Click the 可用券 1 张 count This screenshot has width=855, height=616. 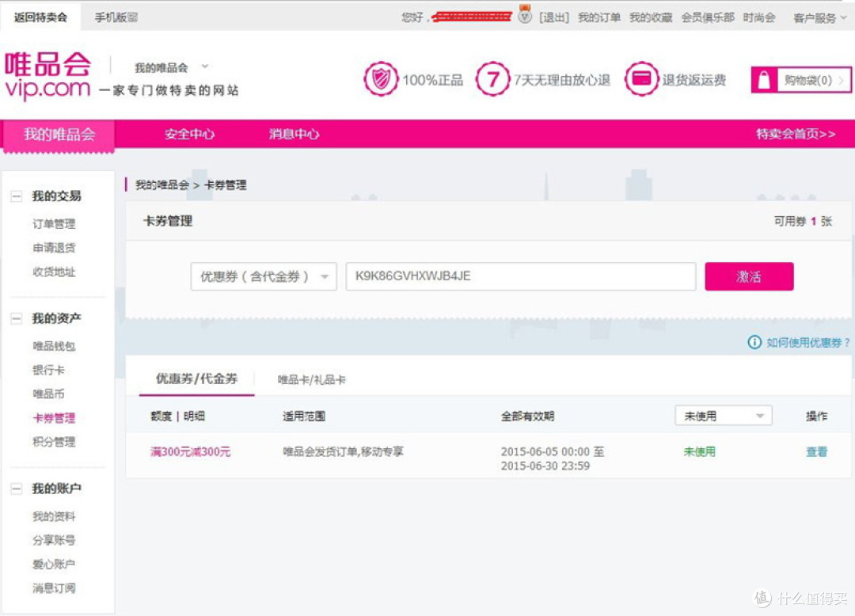(x=803, y=221)
